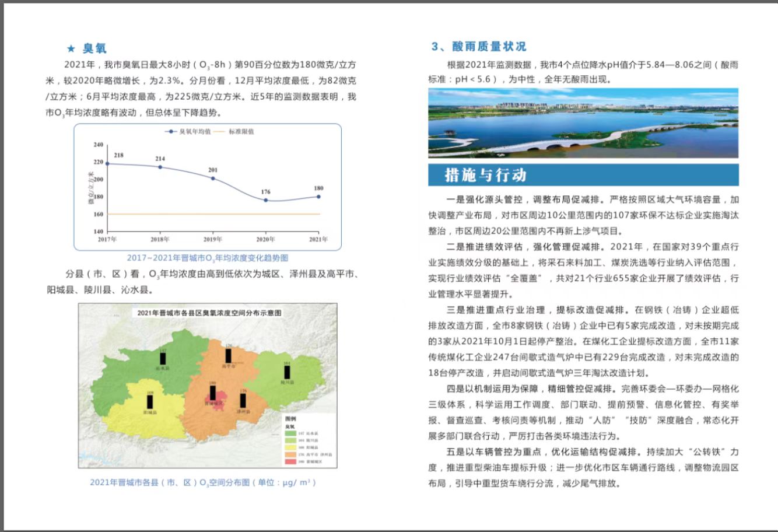
Task: Click the yellow 阳城县 legend swatch
Action: pos(290,446)
